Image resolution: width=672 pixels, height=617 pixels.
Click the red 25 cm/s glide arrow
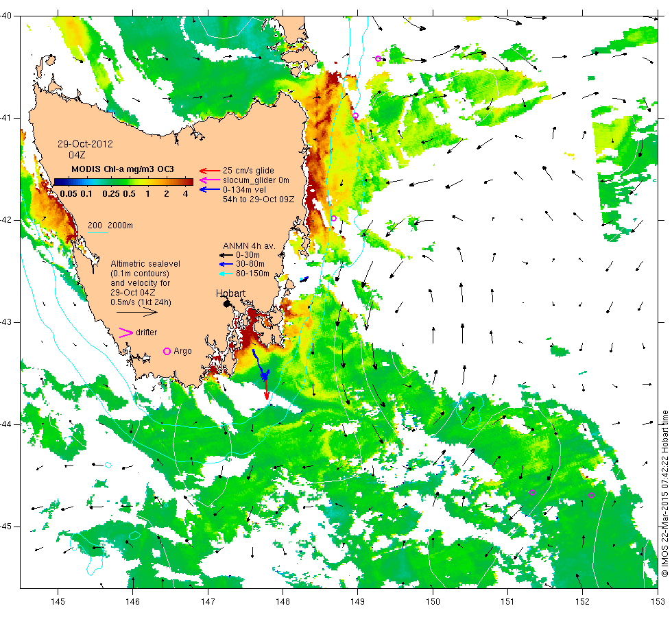(x=209, y=171)
